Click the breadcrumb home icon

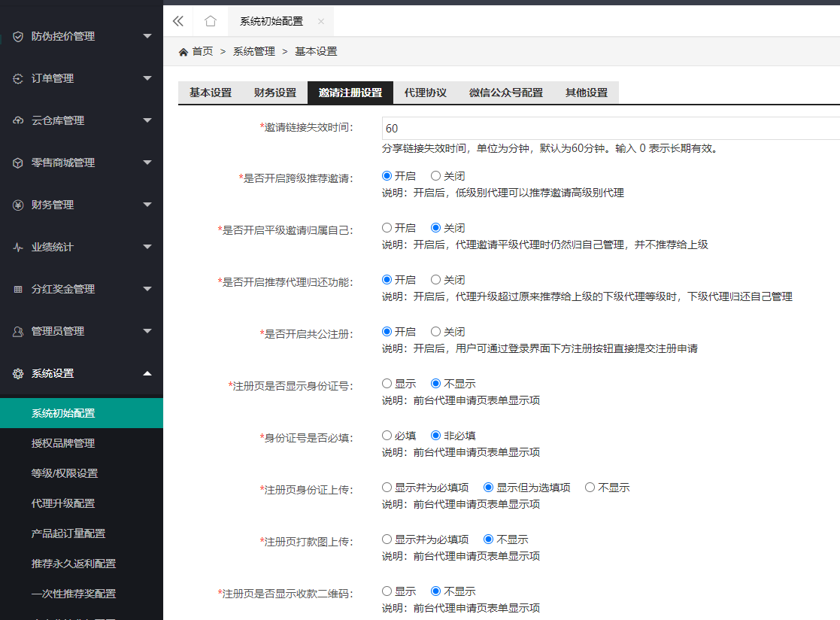183,52
